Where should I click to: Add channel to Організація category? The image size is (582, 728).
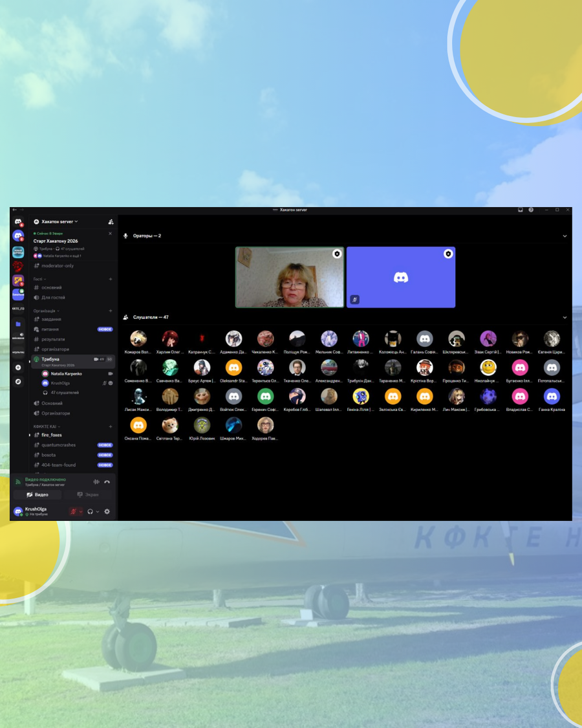pyautogui.click(x=111, y=311)
